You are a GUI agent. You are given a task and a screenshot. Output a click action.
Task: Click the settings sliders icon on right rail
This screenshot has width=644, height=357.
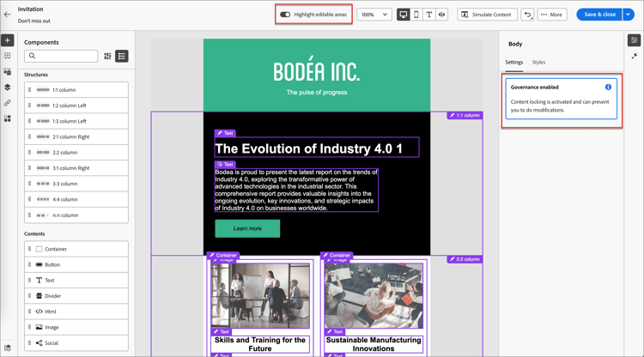[x=635, y=40]
